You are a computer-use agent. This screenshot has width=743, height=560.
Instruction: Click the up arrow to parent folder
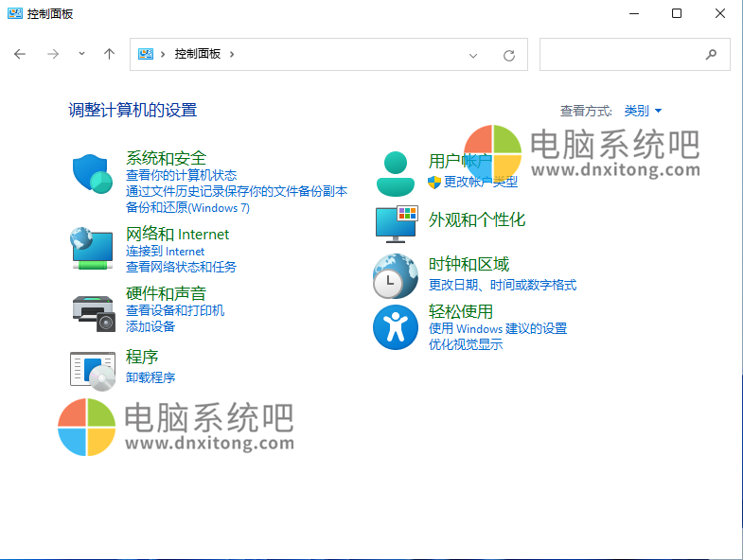tap(110, 54)
